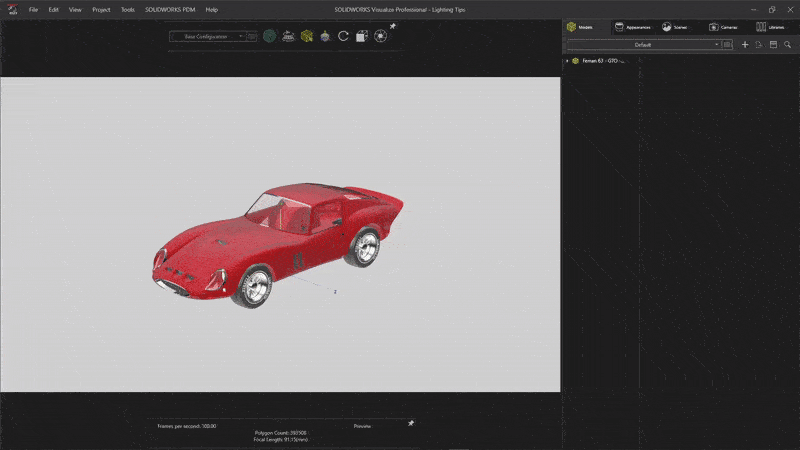
Task: Open the SOLIDWORKS PDM menu
Action: (170, 10)
